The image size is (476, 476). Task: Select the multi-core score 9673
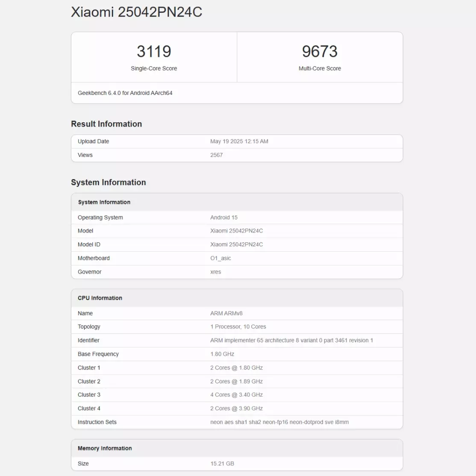coord(320,51)
